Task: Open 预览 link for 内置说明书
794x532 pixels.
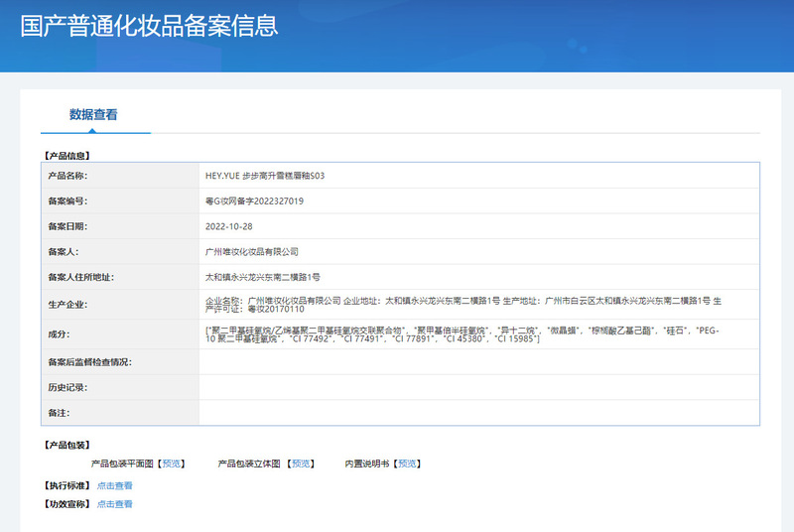Action: pyautogui.click(x=407, y=464)
